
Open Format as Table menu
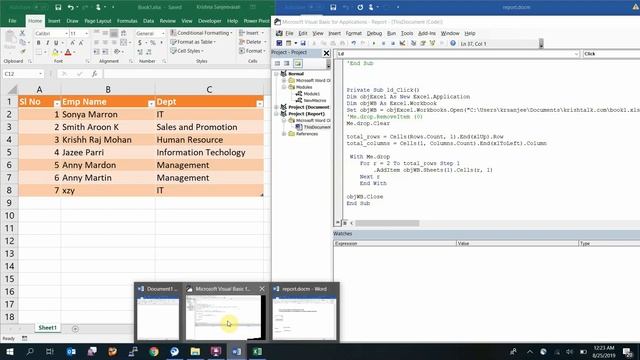(x=193, y=42)
